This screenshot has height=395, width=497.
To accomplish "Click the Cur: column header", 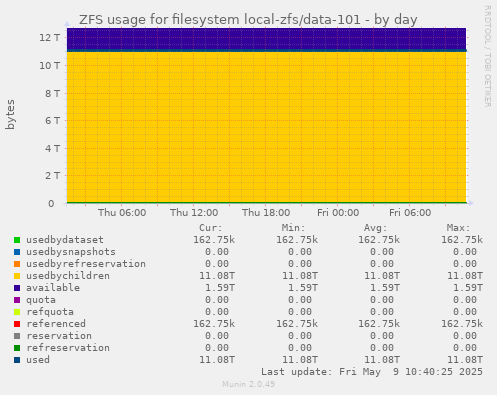I will tap(211, 228).
